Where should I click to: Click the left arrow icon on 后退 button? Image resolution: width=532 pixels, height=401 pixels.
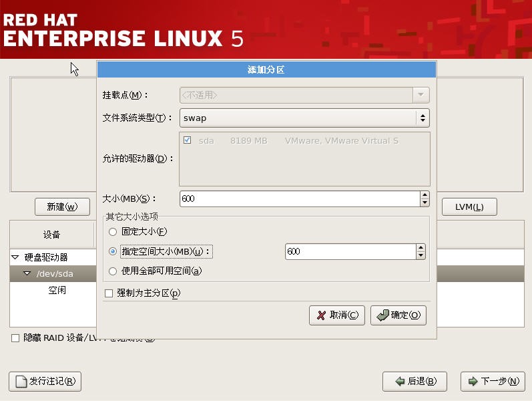coord(400,382)
